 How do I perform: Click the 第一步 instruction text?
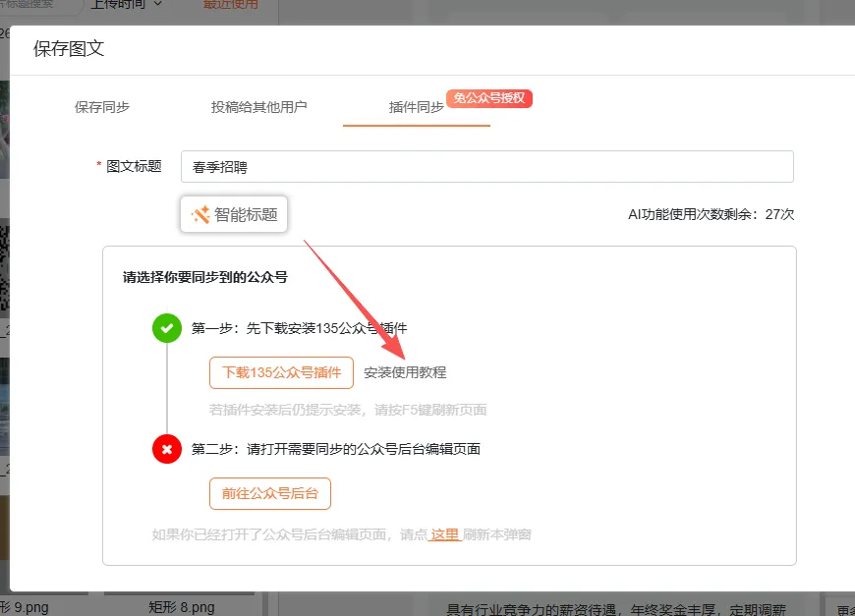tap(300, 328)
